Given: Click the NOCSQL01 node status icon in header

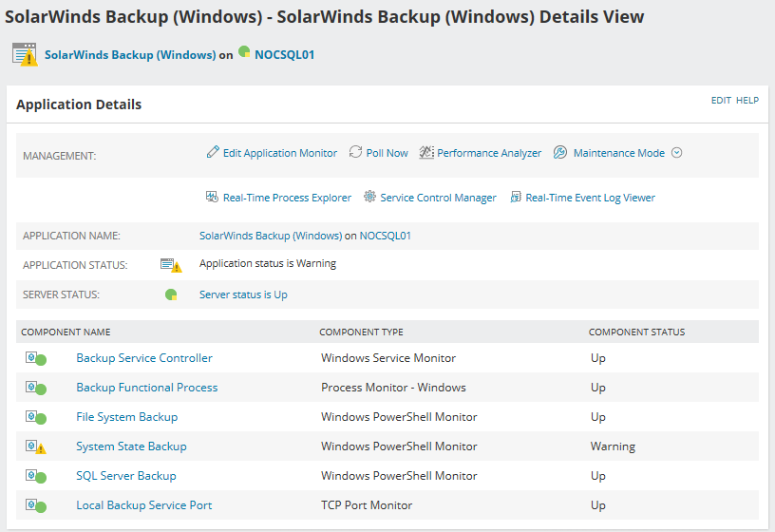Looking at the screenshot, I should tap(244, 53).
